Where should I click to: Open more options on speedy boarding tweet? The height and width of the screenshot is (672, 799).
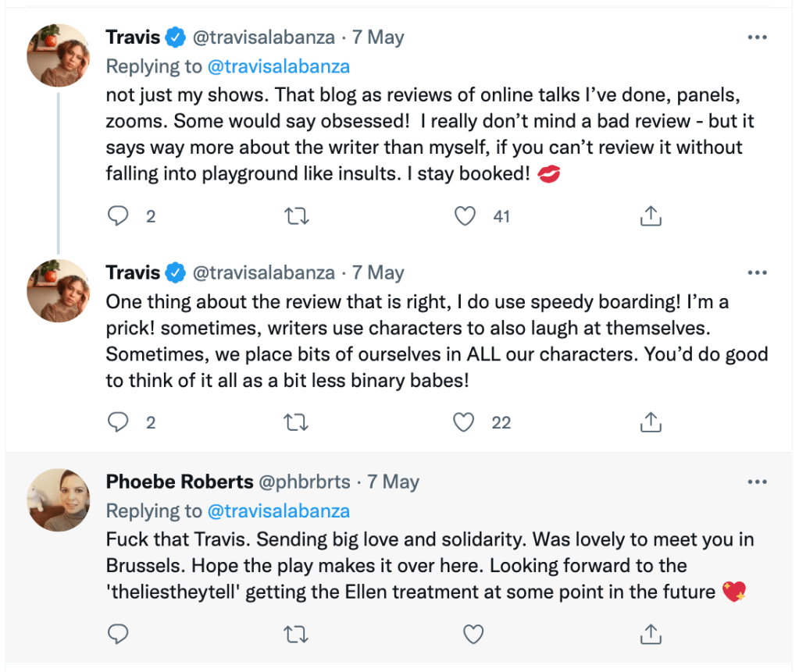click(757, 272)
